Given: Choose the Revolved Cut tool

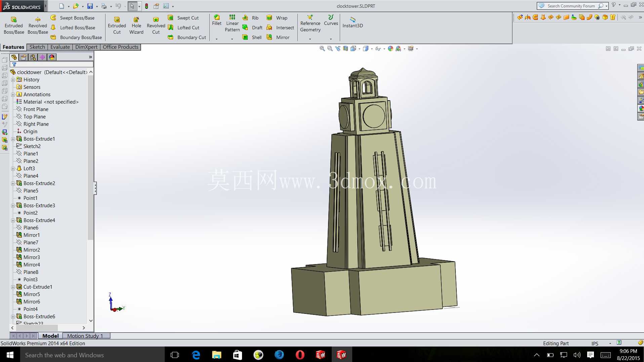Looking at the screenshot, I should (x=156, y=25).
